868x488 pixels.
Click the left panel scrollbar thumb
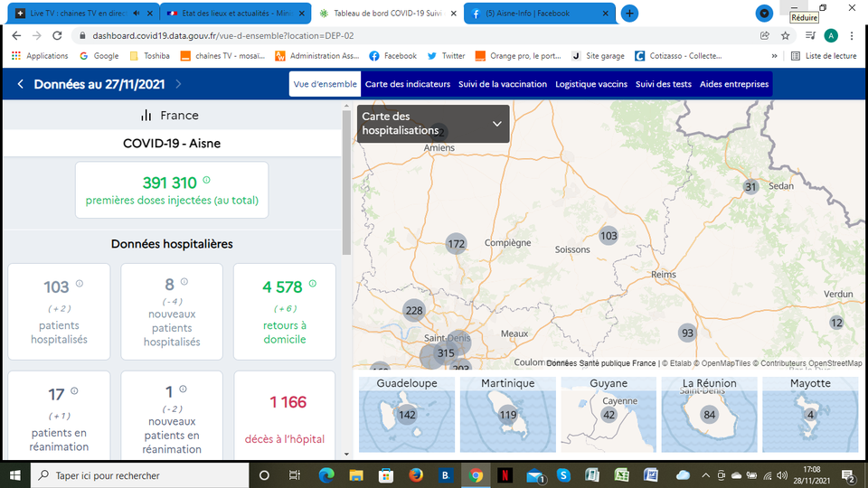(346, 183)
